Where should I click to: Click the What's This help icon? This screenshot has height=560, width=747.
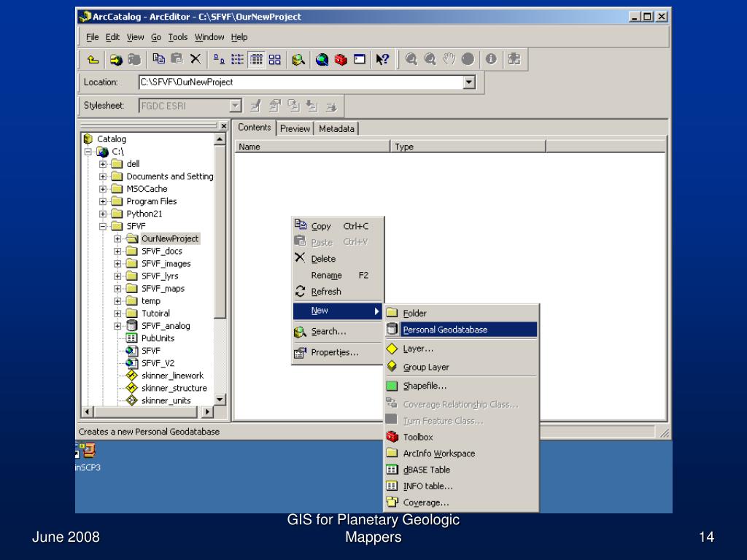pos(382,60)
